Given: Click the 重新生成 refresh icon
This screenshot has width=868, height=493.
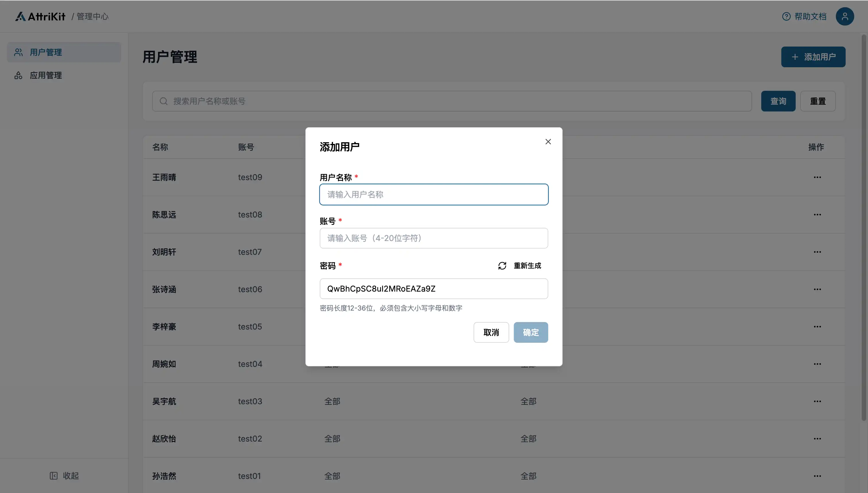Looking at the screenshot, I should (502, 266).
